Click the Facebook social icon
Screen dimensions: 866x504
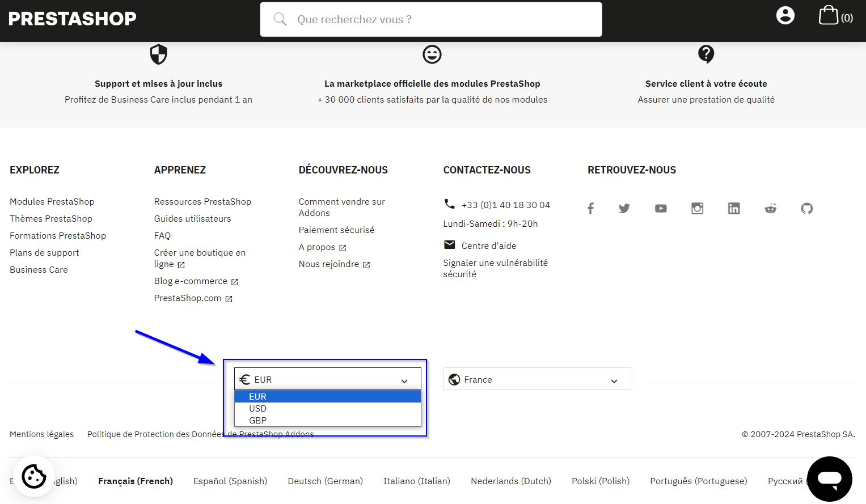(x=590, y=209)
